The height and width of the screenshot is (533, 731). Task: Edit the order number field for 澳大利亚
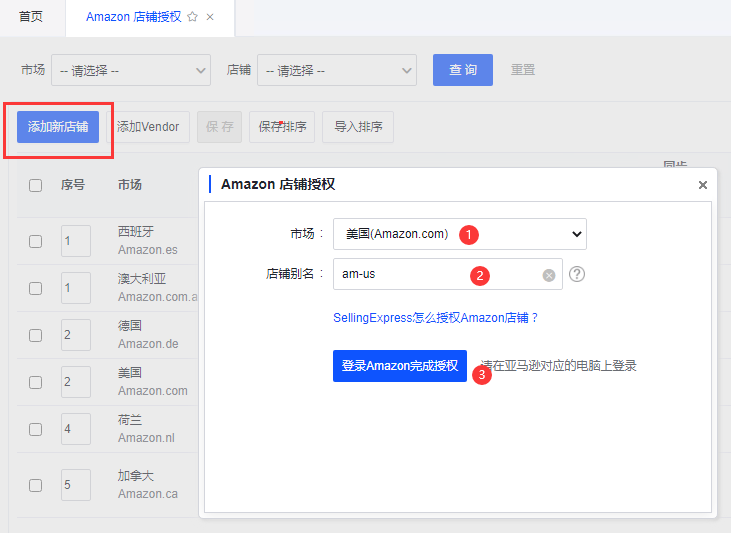76,288
